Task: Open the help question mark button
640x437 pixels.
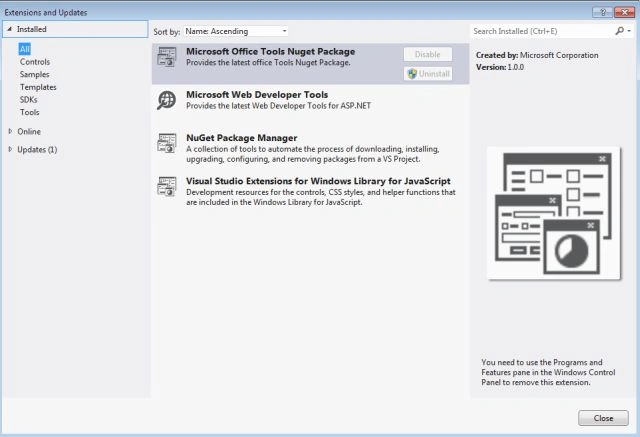Action: coord(602,12)
